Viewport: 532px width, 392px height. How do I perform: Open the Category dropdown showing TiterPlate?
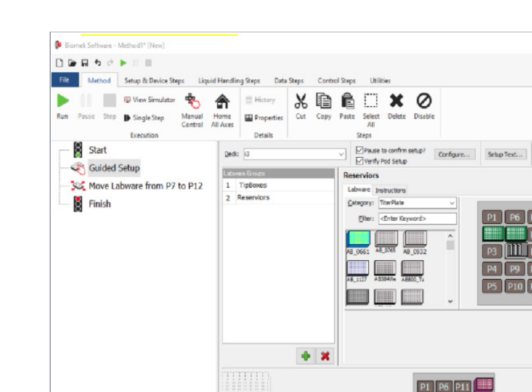[x=451, y=203]
